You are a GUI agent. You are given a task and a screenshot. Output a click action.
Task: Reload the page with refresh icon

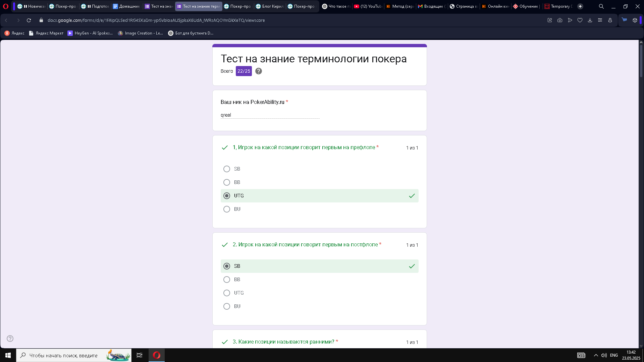point(29,20)
